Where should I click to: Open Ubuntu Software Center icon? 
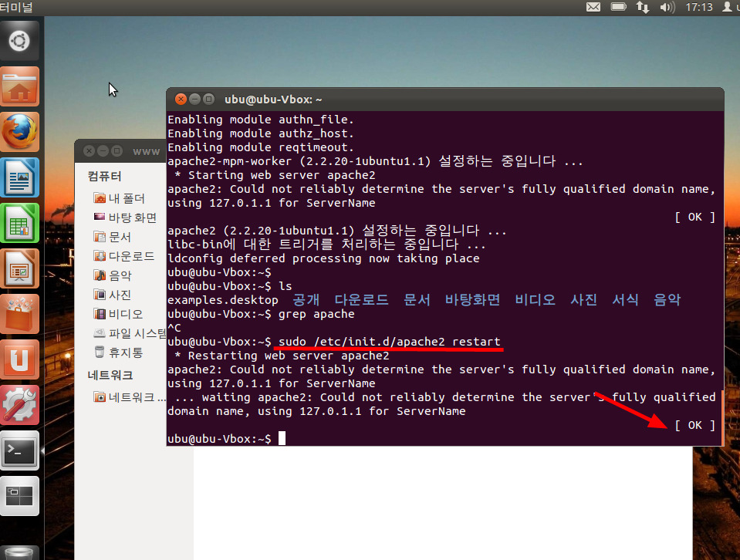pos(20,315)
